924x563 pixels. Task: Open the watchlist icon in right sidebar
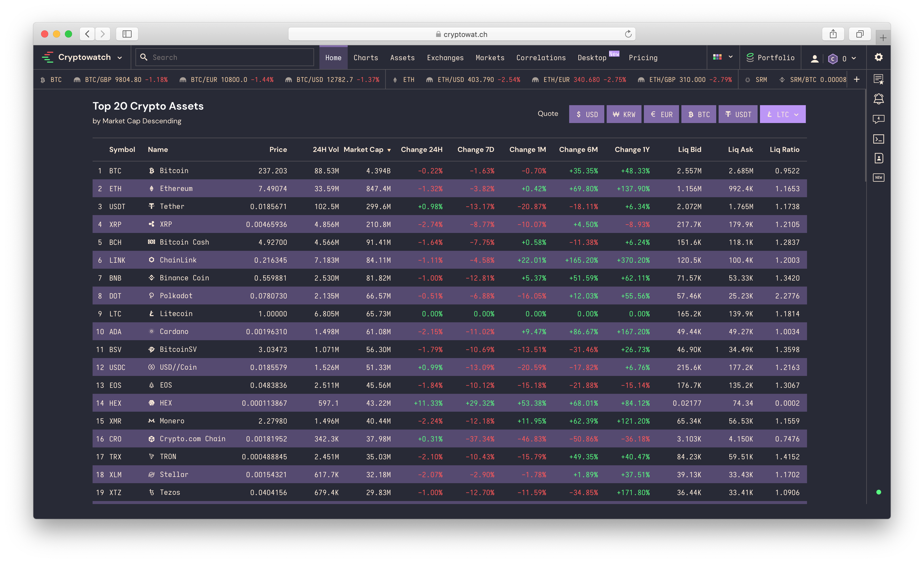878,79
